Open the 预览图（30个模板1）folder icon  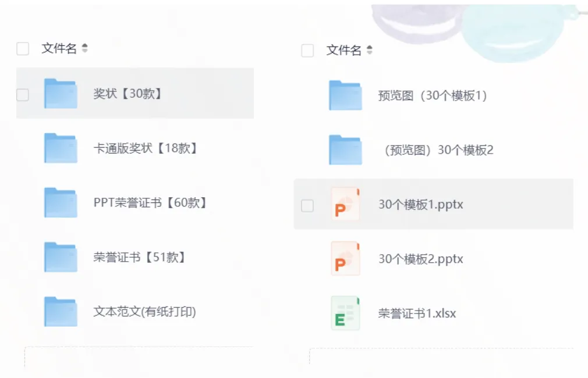345,95
